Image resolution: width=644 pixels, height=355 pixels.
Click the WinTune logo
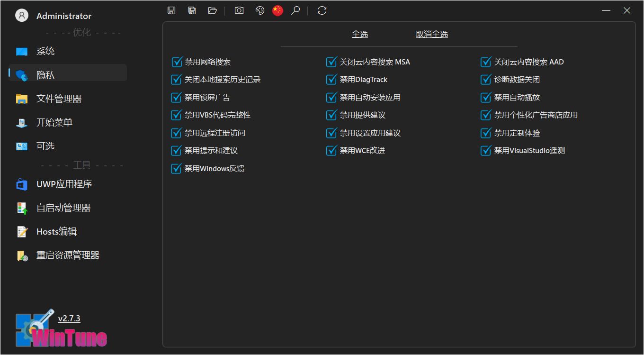point(61,328)
